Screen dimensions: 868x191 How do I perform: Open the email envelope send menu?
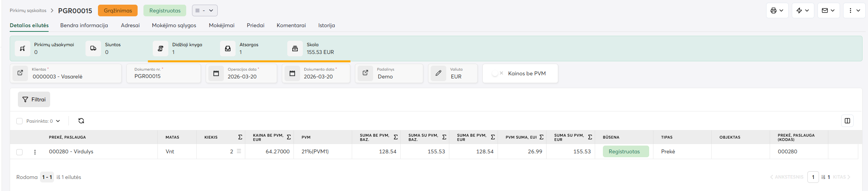(x=828, y=10)
